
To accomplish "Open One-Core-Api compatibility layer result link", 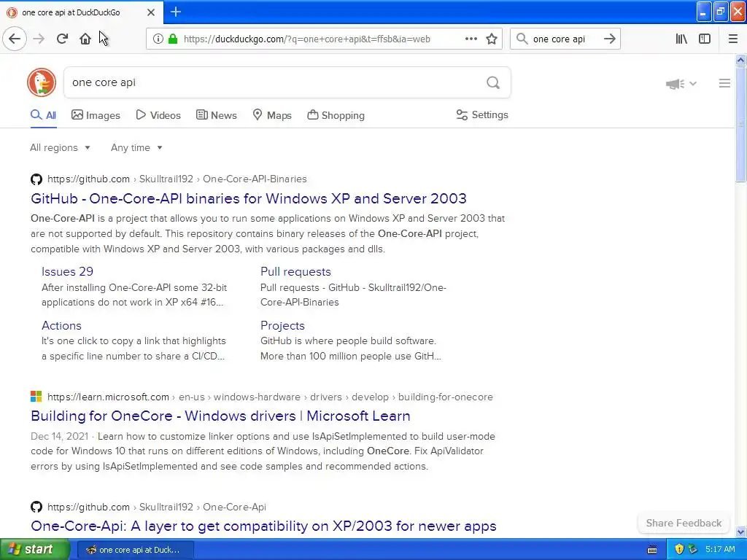I will click(x=263, y=526).
